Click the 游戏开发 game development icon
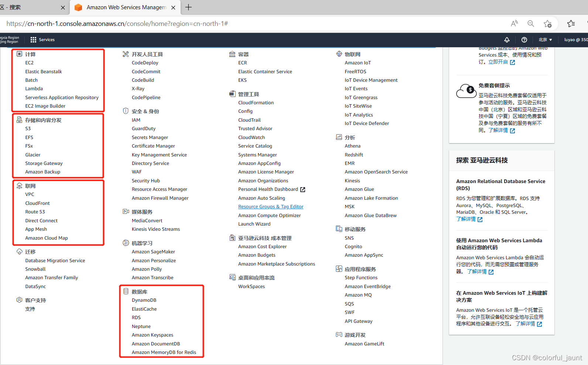This screenshot has height=365, width=588. (x=339, y=335)
